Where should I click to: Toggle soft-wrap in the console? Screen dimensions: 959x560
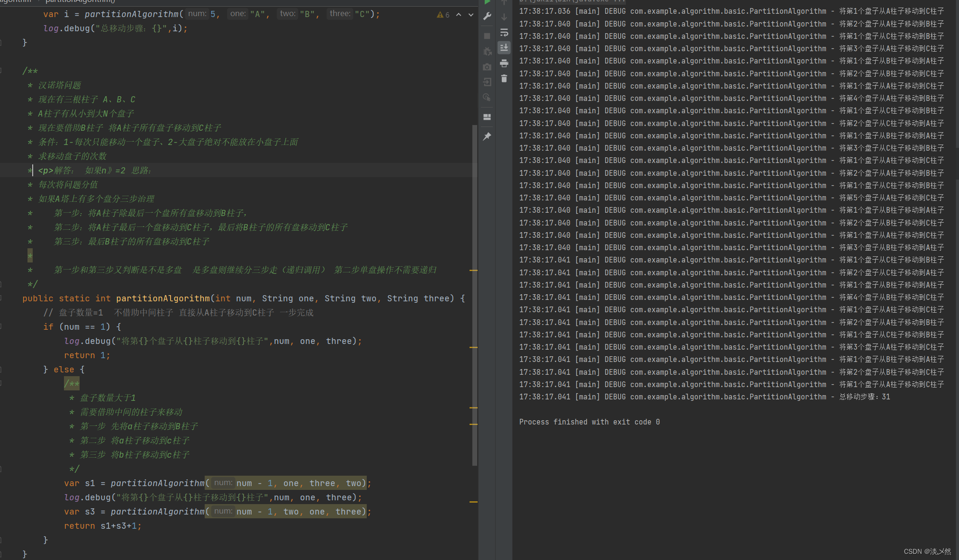click(504, 32)
